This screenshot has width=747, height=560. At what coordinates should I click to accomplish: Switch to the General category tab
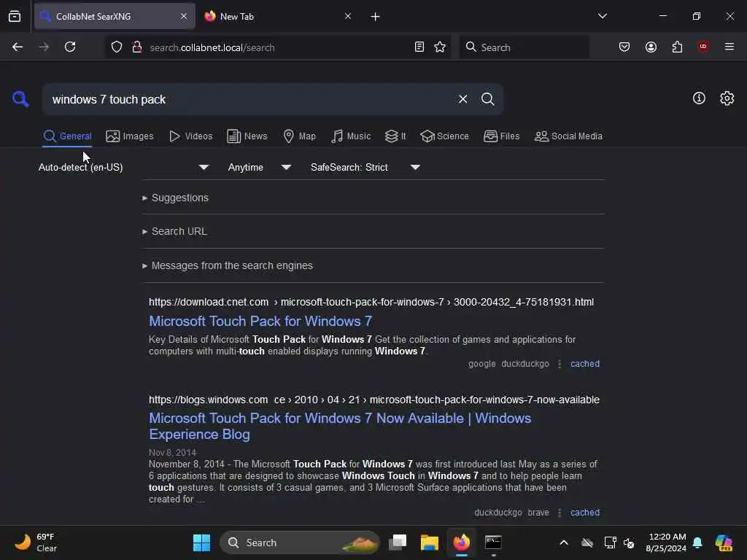click(x=67, y=136)
